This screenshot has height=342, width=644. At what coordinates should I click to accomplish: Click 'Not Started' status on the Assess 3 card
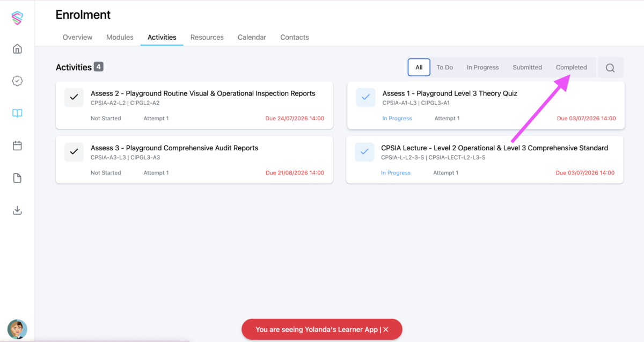(106, 173)
